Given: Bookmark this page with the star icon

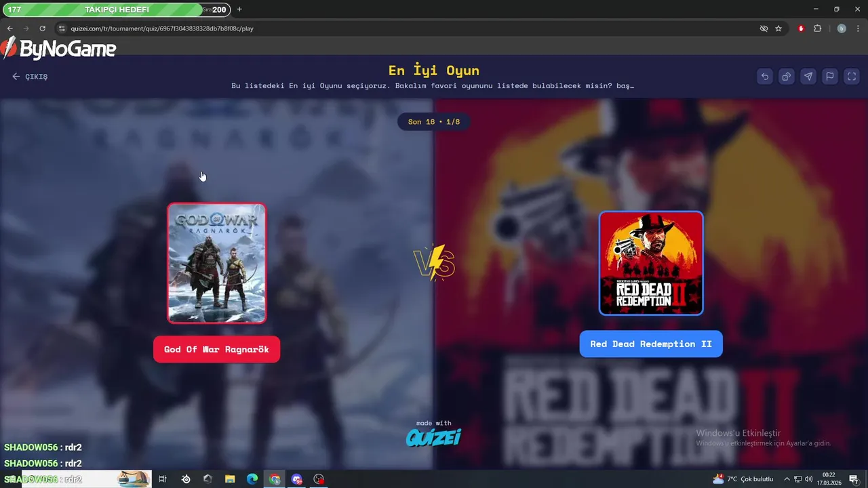Looking at the screenshot, I should [x=778, y=28].
